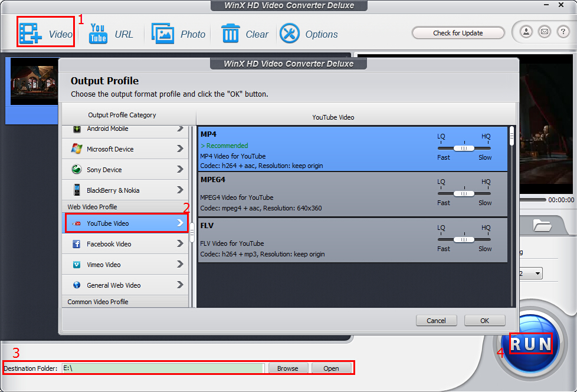Click the Common Video Profile section header

126,302
